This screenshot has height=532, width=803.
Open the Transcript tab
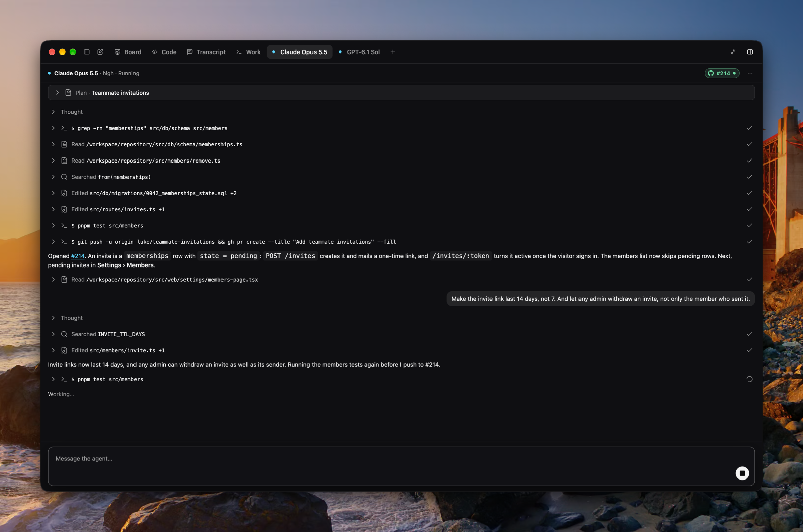point(206,52)
